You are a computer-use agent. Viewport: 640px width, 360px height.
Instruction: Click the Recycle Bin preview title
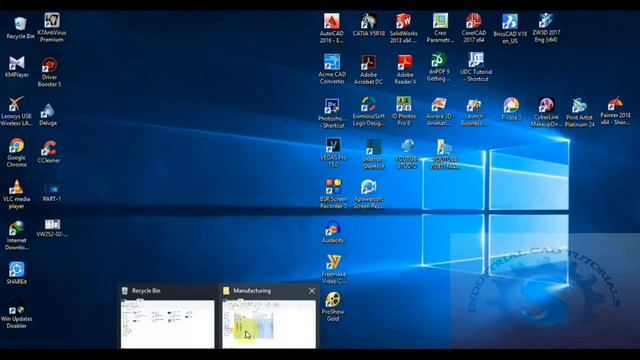[x=146, y=291]
